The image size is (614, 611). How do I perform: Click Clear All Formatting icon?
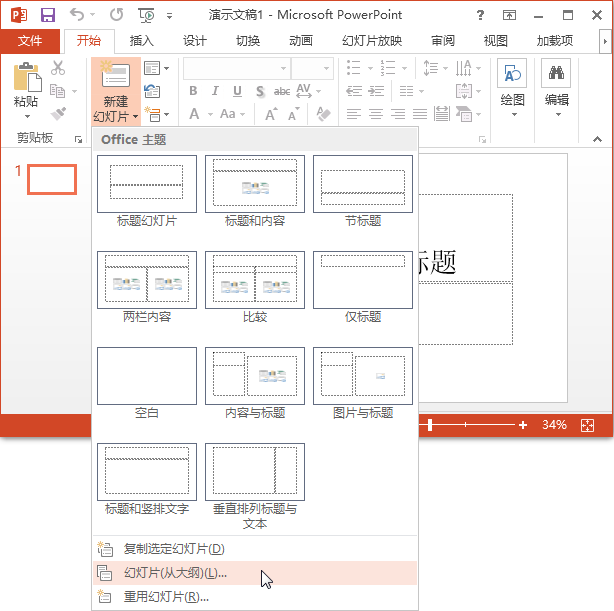[323, 114]
